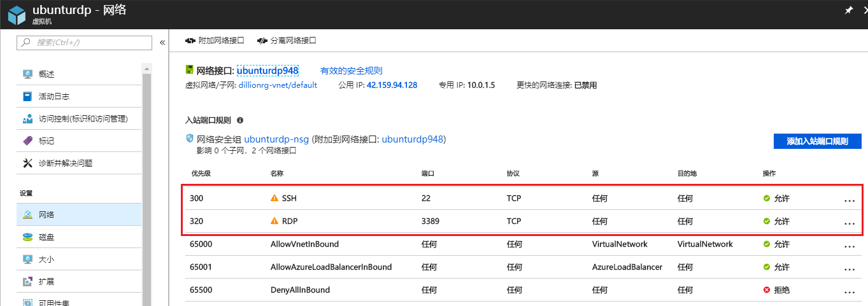Open the ellipsis menu for SSH rule

click(849, 199)
